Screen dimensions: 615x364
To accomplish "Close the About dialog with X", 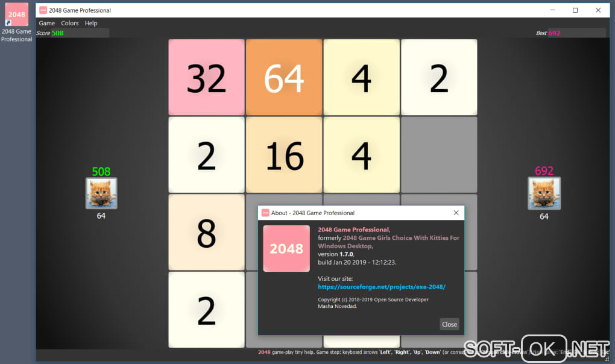I will 456,213.
